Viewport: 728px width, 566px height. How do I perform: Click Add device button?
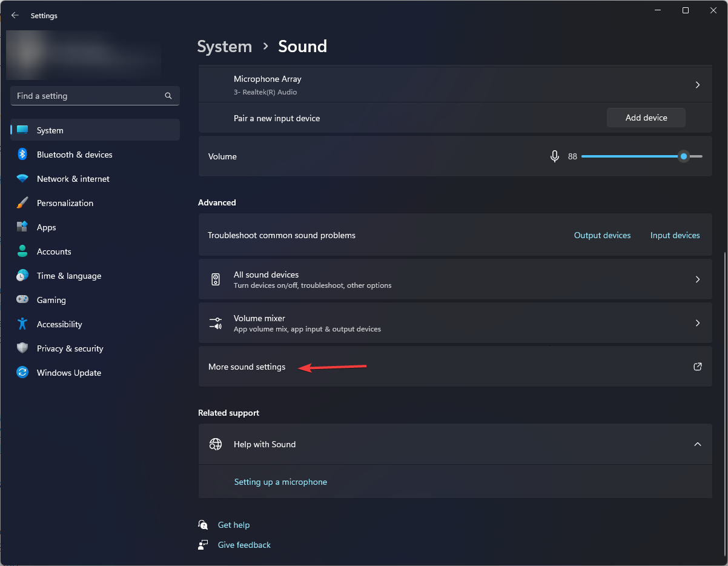point(646,118)
